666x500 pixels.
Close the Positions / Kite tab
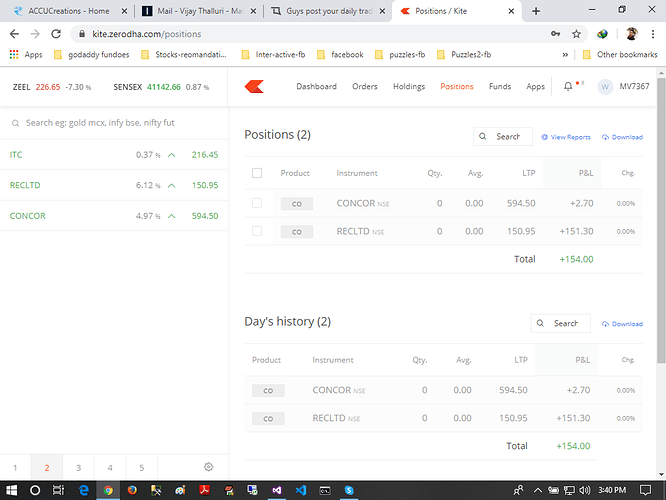511,11
